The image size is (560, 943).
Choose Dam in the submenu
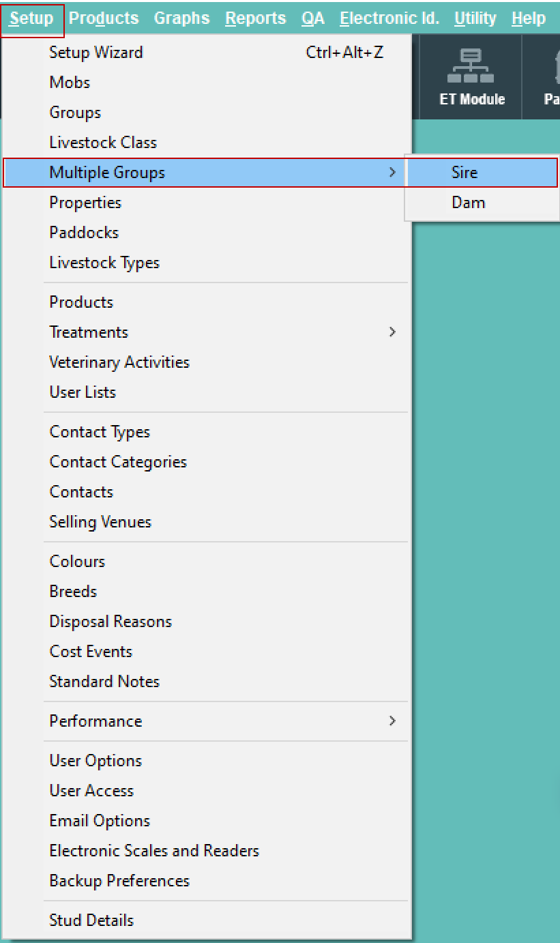point(482,203)
